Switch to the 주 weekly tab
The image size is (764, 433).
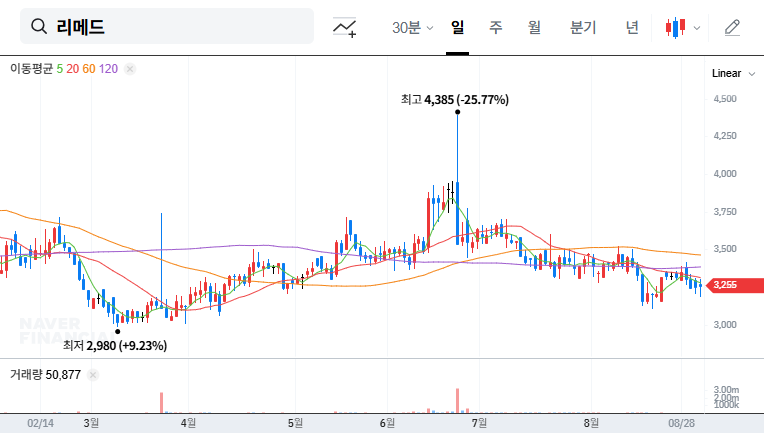(x=496, y=27)
